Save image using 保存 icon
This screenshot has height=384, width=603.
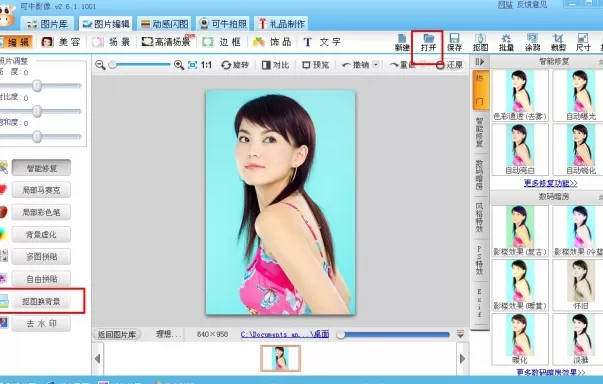[x=454, y=42]
